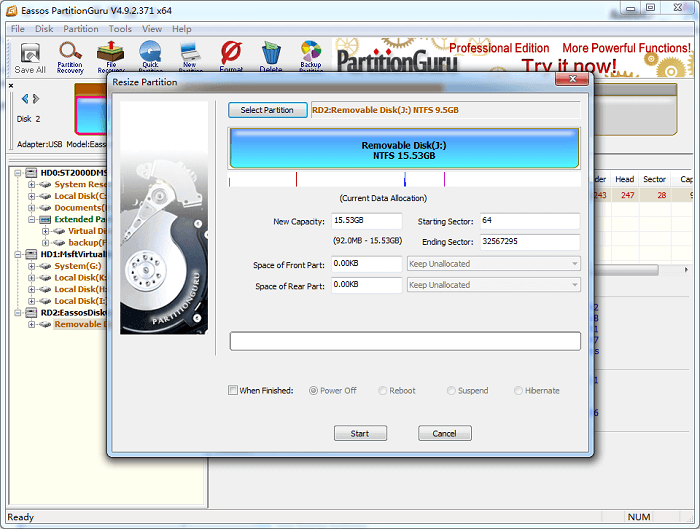Image resolution: width=700 pixels, height=529 pixels.
Task: Expand the Documents partition tree node
Action: (32, 208)
